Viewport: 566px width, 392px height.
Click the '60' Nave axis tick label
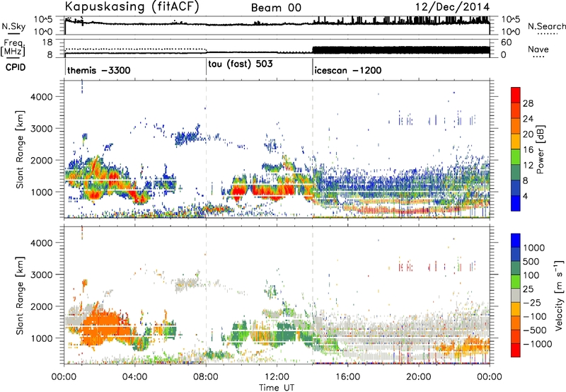point(507,42)
